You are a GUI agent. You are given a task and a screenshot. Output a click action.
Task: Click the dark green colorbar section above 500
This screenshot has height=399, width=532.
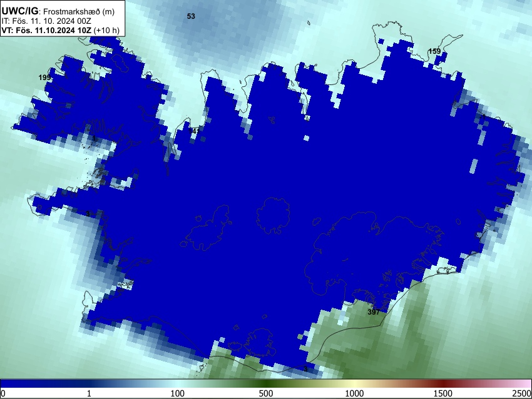(265, 383)
